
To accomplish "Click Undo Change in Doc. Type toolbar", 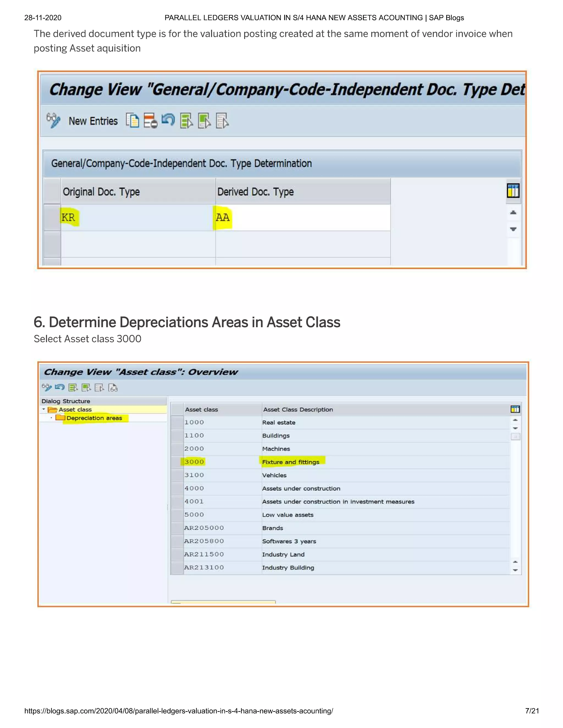I will click(x=168, y=120).
